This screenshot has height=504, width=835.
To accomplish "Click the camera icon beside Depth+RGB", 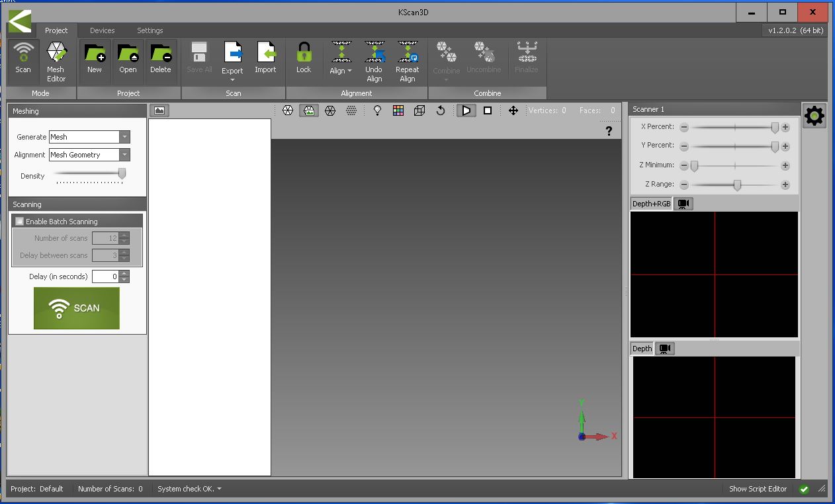I will tap(684, 204).
